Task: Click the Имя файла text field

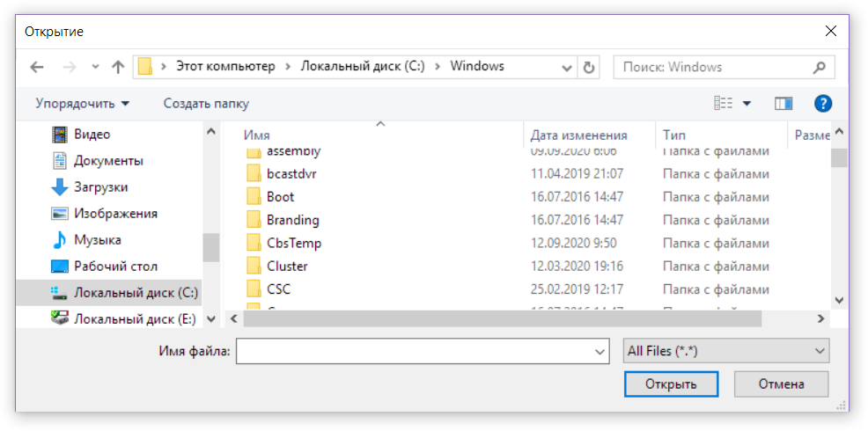Action: point(414,351)
